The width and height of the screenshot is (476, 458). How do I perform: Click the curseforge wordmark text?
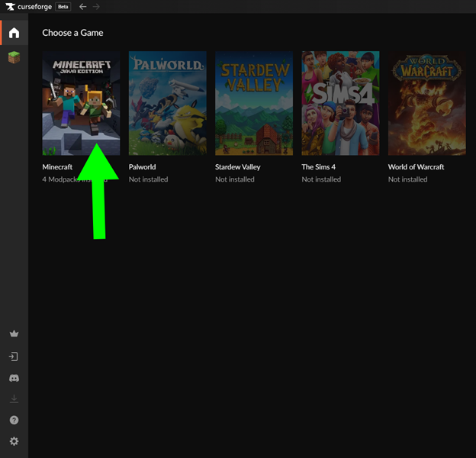(34, 7)
